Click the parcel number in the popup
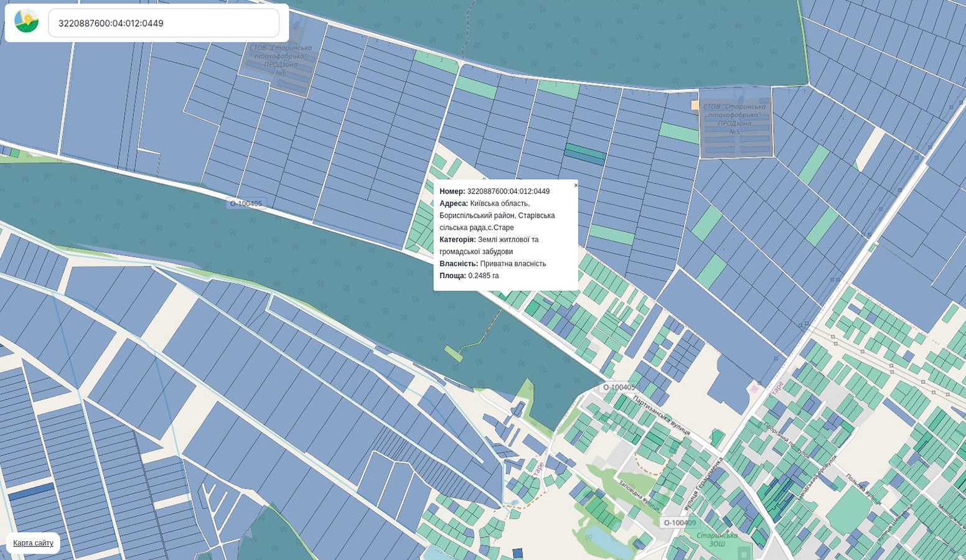 click(x=508, y=192)
